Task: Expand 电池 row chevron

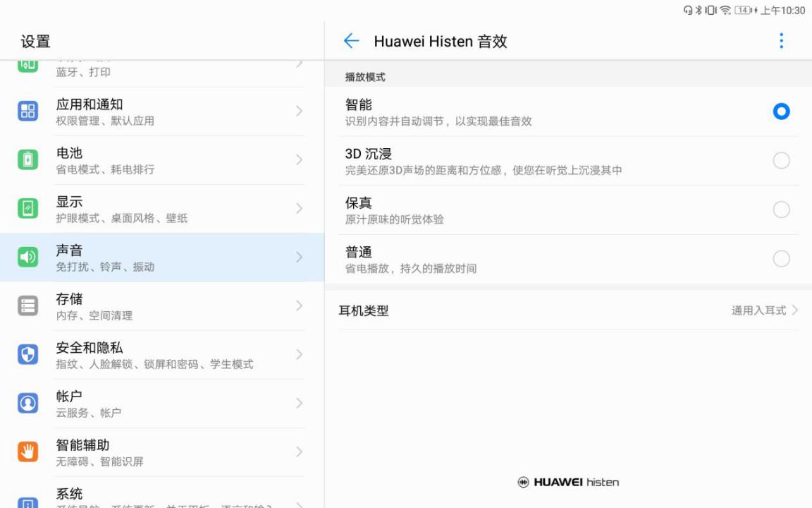Action: coord(300,159)
